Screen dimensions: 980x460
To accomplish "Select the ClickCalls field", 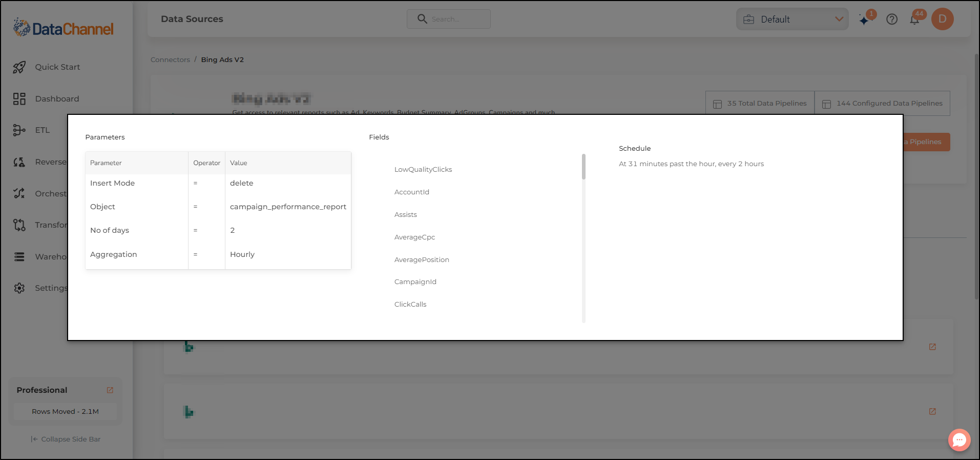I will pyautogui.click(x=410, y=304).
